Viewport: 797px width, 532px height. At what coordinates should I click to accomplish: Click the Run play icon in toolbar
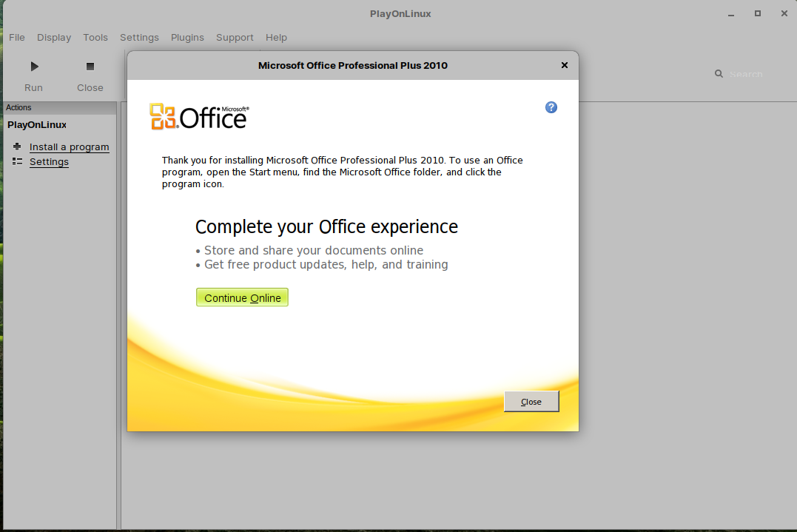coord(34,67)
